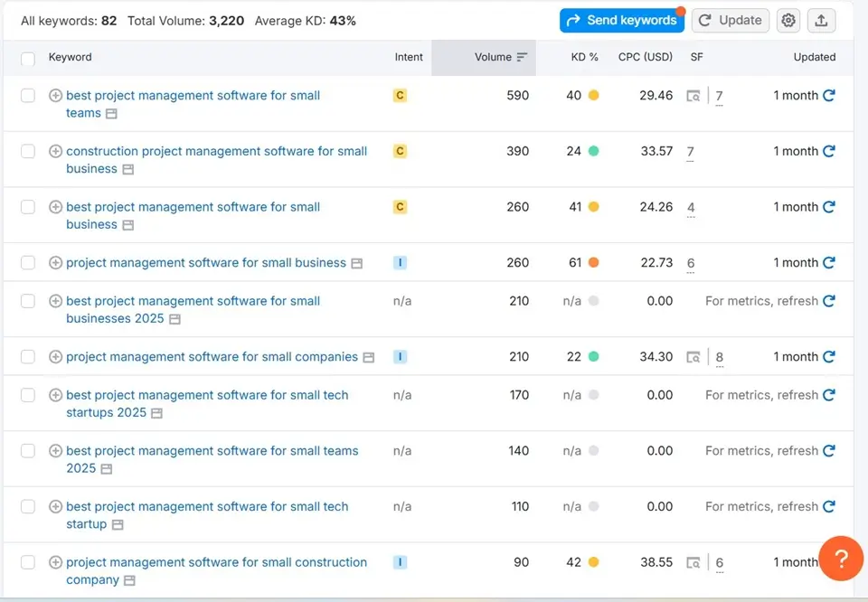Open SERP icon after construction project management software for small business
868x602 pixels.
[127, 169]
